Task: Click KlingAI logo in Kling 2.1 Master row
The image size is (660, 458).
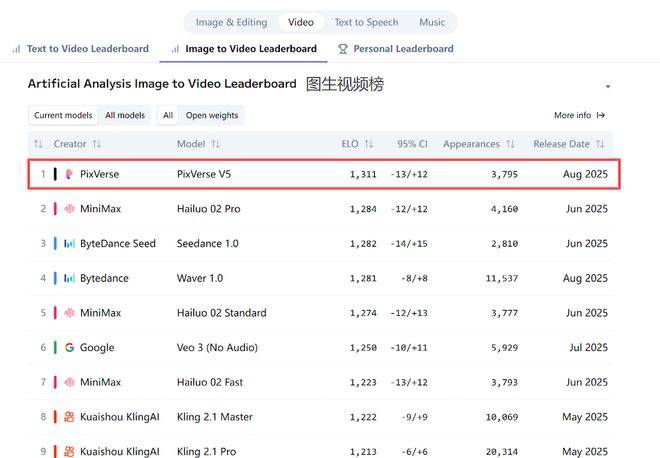Action: click(69, 417)
